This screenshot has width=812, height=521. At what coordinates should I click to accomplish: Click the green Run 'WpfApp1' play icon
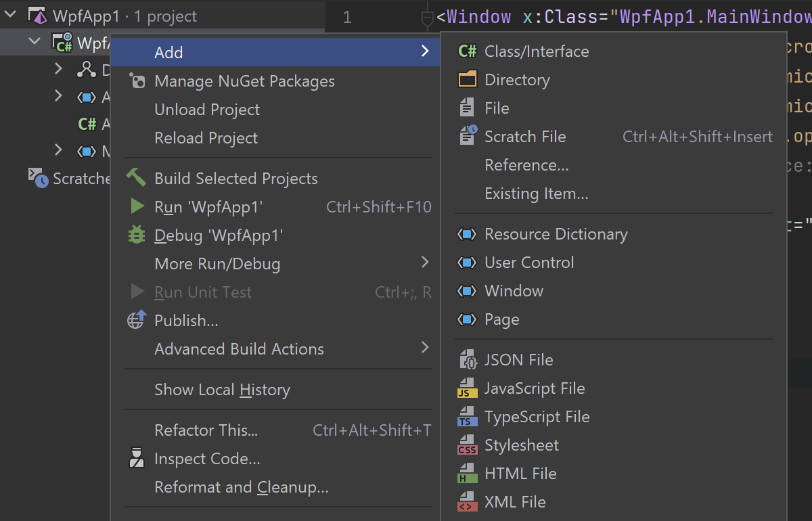[137, 206]
